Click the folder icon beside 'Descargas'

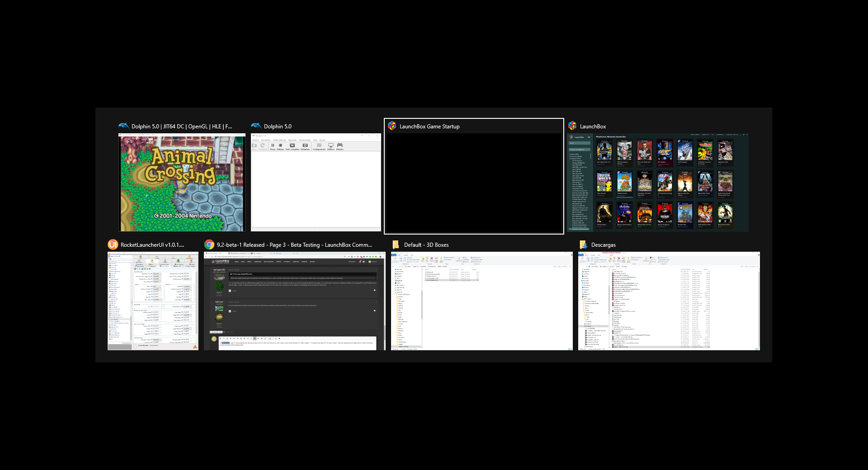(583, 244)
